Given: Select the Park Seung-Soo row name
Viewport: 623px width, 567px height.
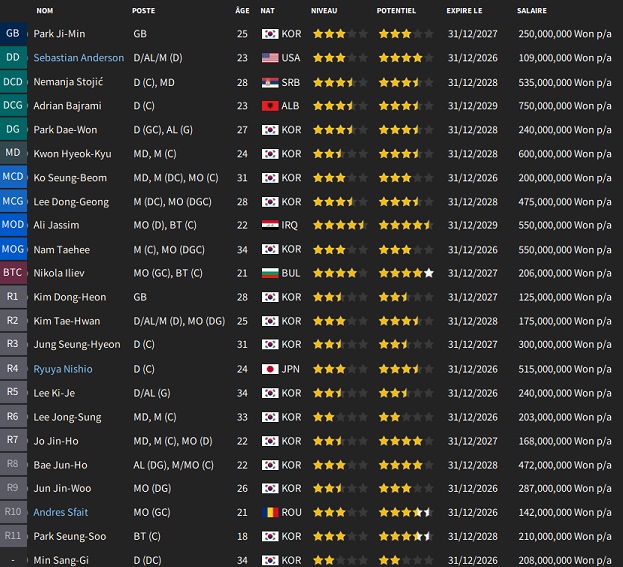Looking at the screenshot, I should click(70, 536).
